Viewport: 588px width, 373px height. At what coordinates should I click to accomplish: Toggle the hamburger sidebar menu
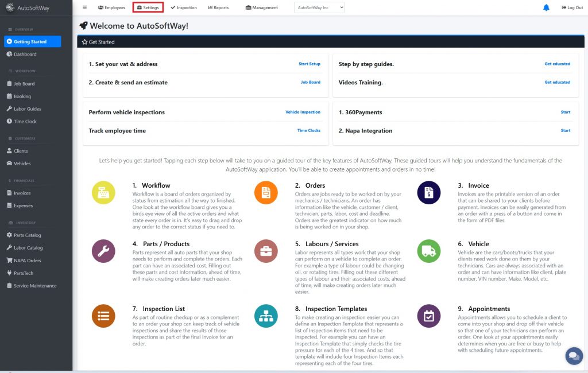[85, 7]
